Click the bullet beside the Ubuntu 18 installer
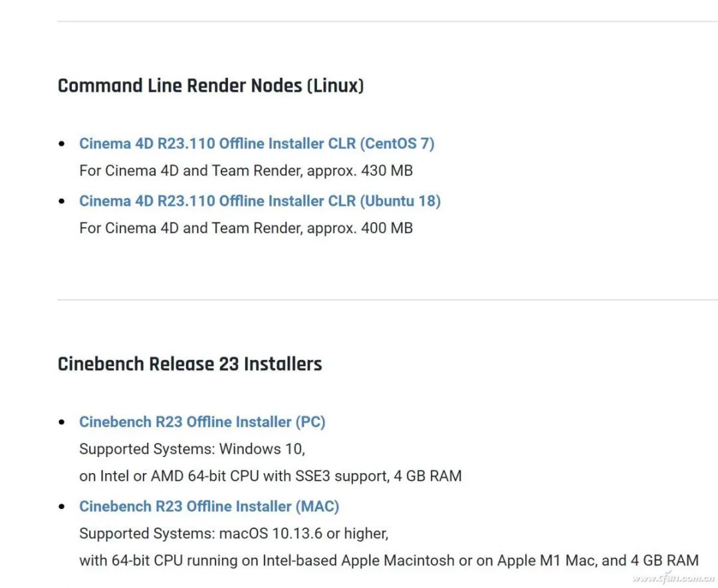Image resolution: width=718 pixels, height=588 pixels. click(x=62, y=201)
